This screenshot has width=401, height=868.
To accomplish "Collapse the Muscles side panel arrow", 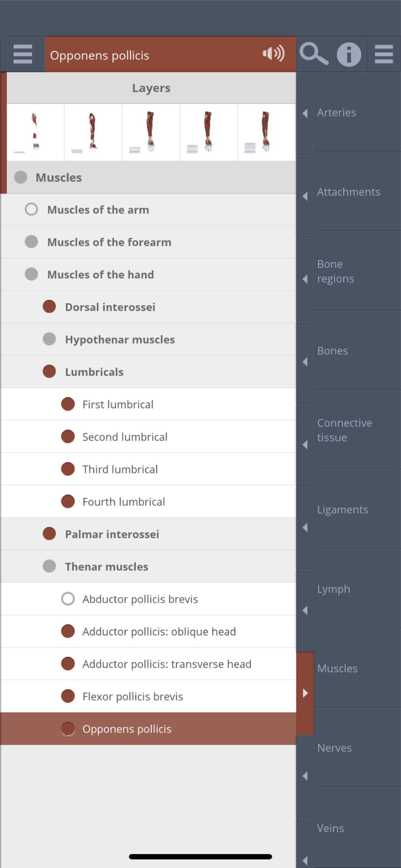I will 305,693.
